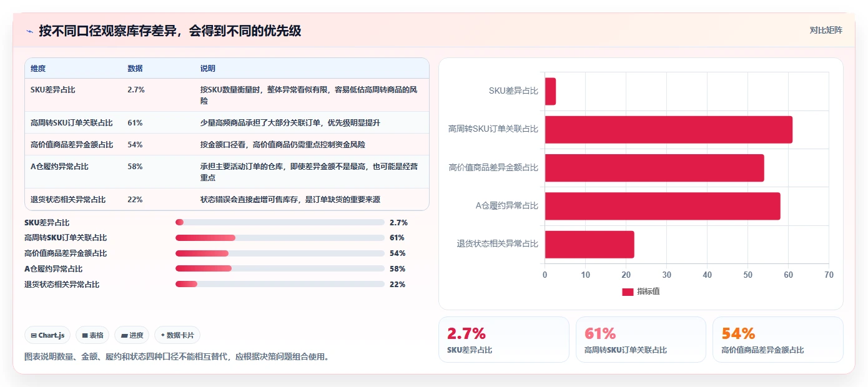Click the A仓履约异常占比 label in the progress list
The width and height of the screenshot is (868, 387).
point(54,269)
